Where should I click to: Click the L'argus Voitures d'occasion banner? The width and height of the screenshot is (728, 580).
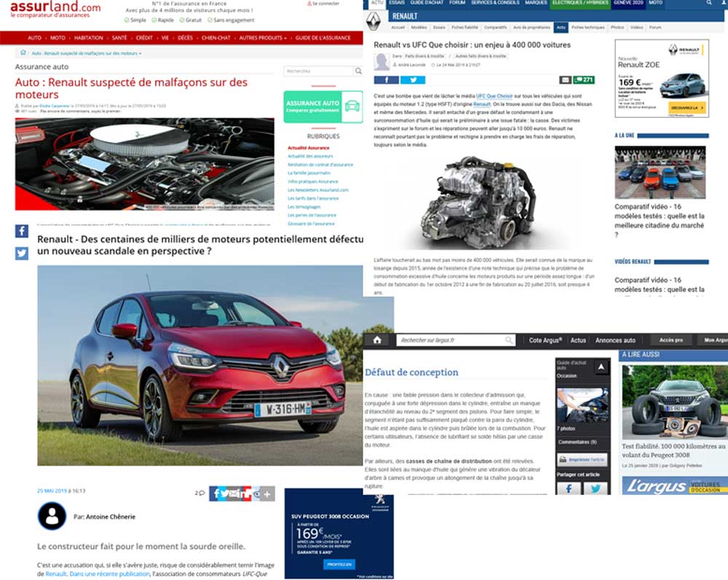[x=675, y=485]
